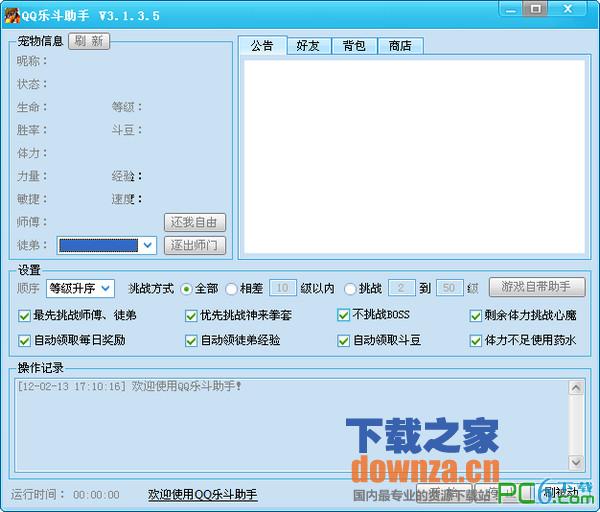Click the 欢迎使用QQ乐斗助手 link
This screenshot has width=600, height=512.
pos(202,494)
